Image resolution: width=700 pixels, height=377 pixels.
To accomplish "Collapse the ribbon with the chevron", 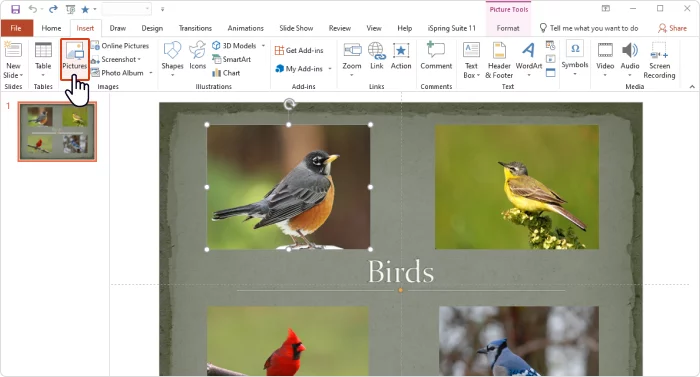I will pyautogui.click(x=692, y=87).
